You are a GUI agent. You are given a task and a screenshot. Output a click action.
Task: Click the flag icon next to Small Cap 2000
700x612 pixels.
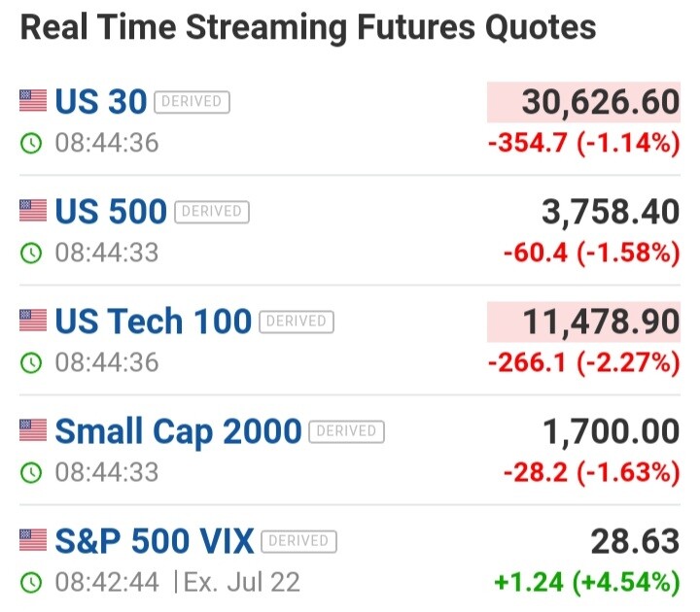(33, 430)
